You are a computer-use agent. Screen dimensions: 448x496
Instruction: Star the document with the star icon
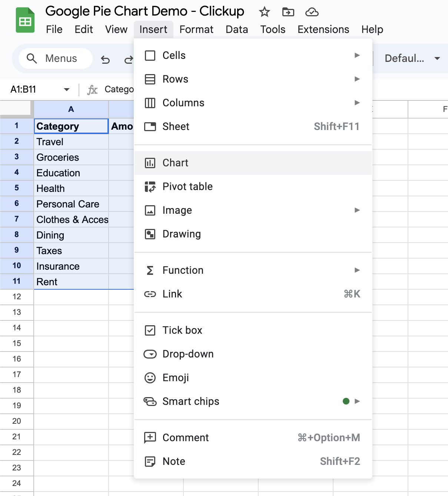point(264,12)
